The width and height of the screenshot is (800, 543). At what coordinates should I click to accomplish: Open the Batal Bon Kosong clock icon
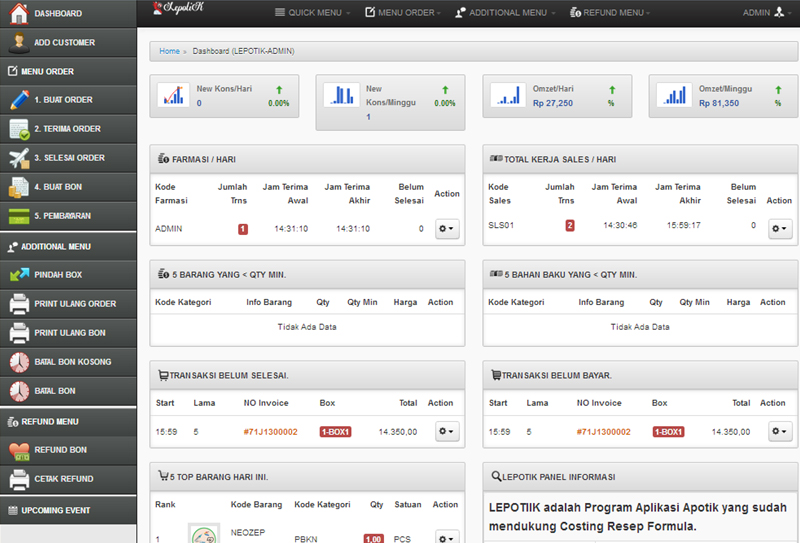pos(19,362)
